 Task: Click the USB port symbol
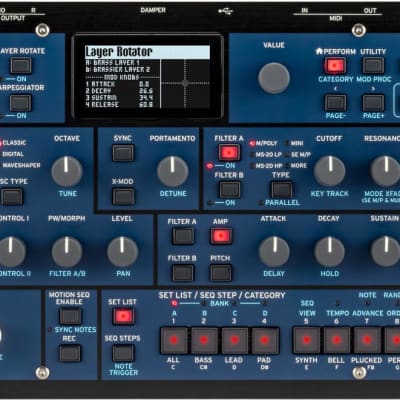(x=226, y=11)
